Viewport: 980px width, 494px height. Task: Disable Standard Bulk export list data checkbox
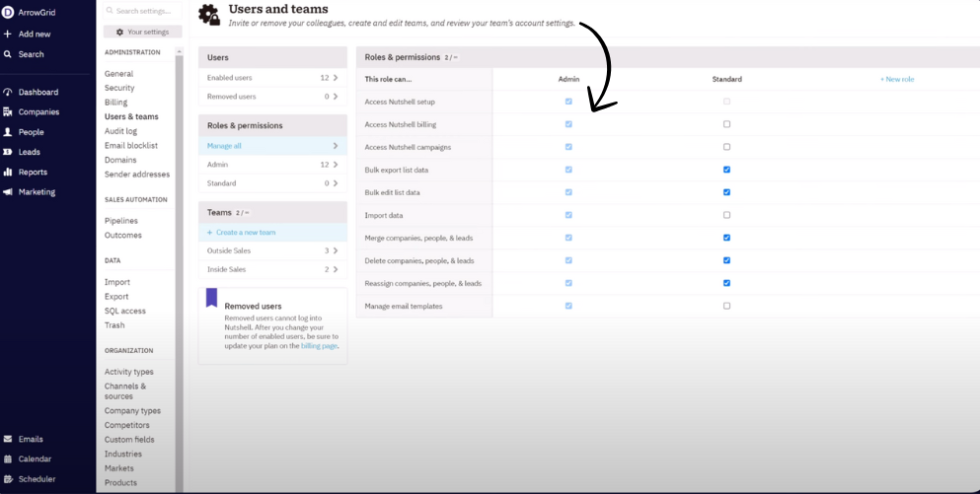(x=726, y=169)
